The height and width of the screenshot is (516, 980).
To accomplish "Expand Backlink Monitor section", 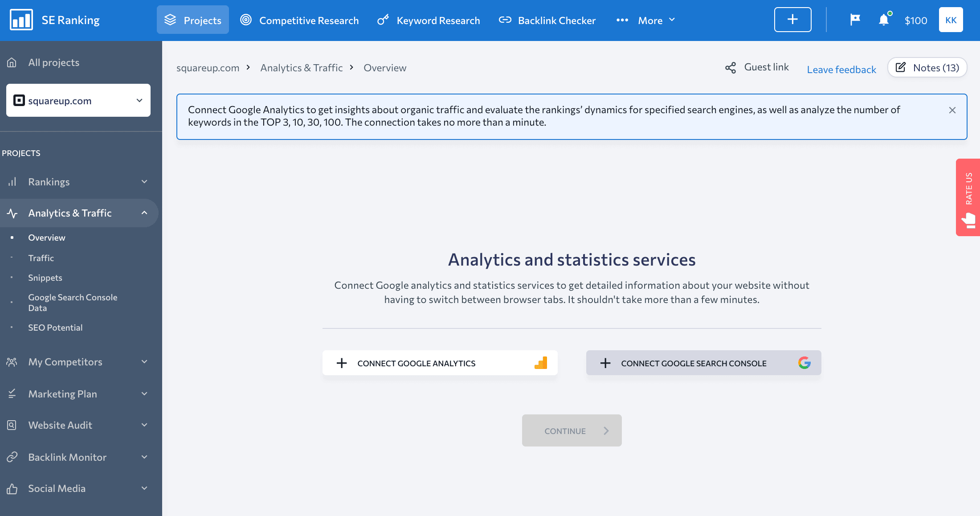I will [79, 457].
